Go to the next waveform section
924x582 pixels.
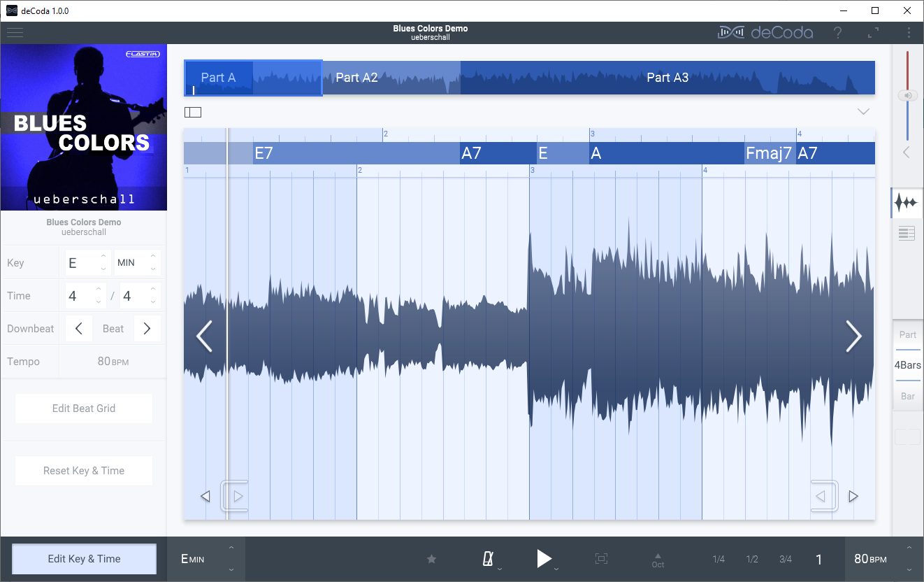click(853, 336)
